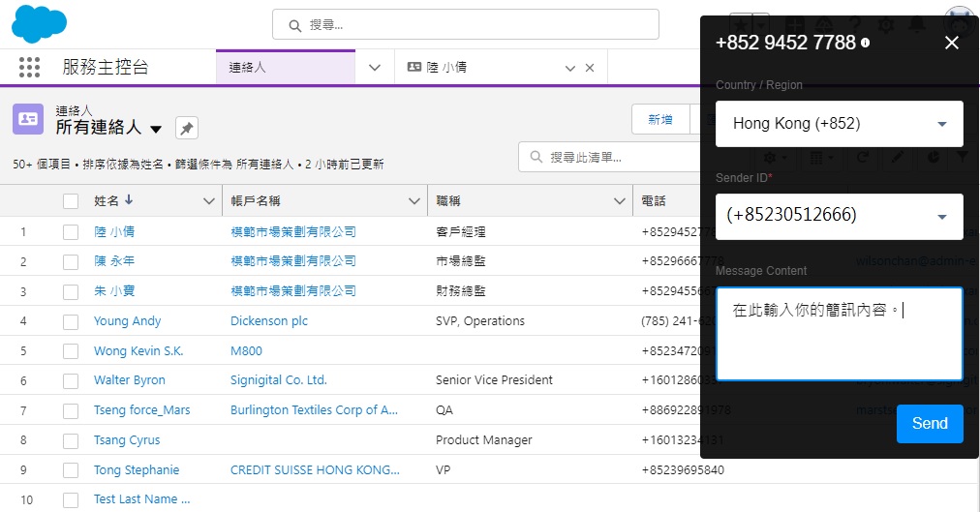
Task: Open the 陸 小倩 workspace tab
Action: click(484, 68)
